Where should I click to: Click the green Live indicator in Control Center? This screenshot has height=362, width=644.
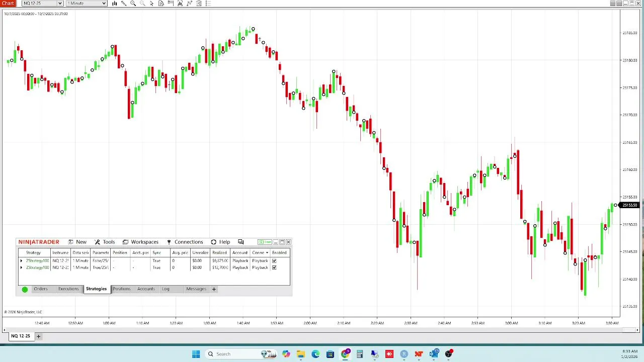pyautogui.click(x=265, y=242)
